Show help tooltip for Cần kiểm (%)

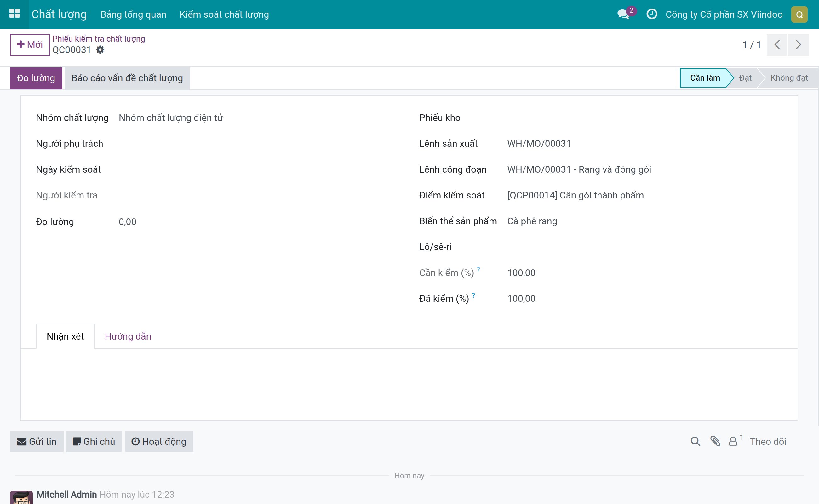coord(478,269)
